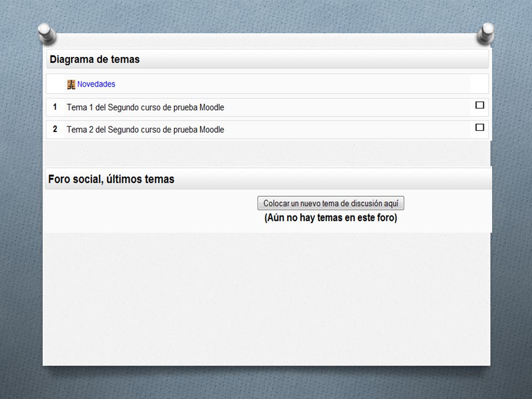Click the topic number 1 cell
The width and height of the screenshot is (532, 399).
click(55, 107)
